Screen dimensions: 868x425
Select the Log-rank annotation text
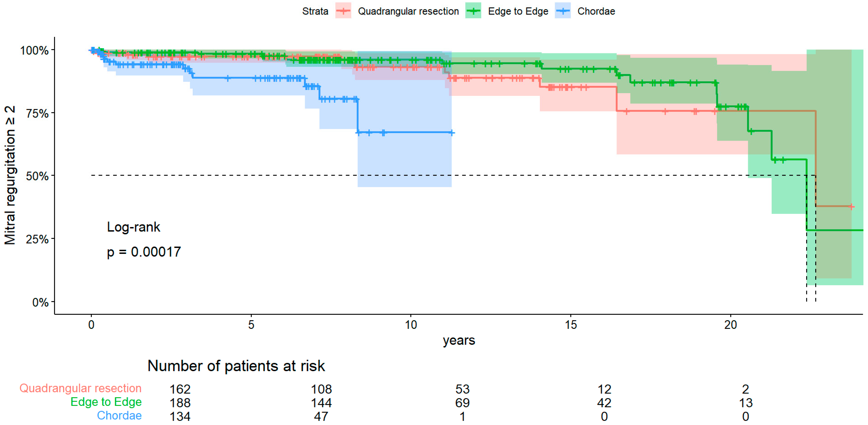(x=133, y=227)
